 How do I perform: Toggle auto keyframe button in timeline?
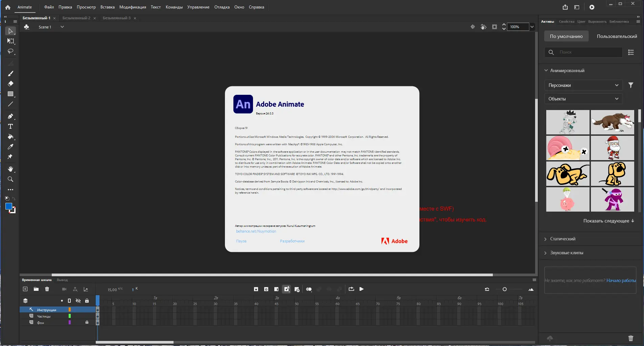286,289
